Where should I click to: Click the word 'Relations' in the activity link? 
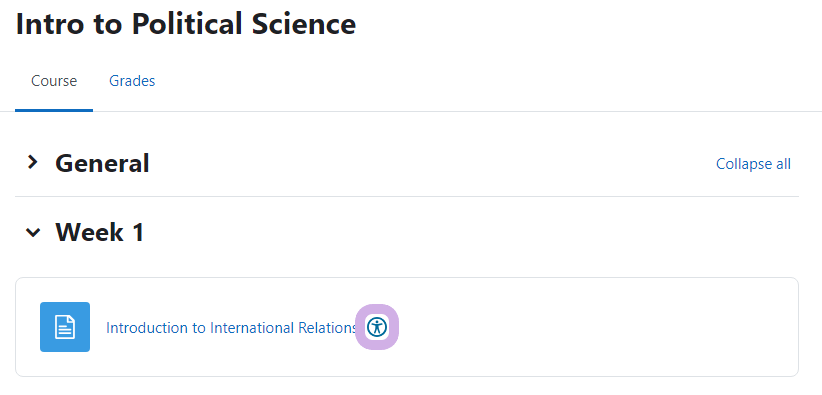[328, 328]
